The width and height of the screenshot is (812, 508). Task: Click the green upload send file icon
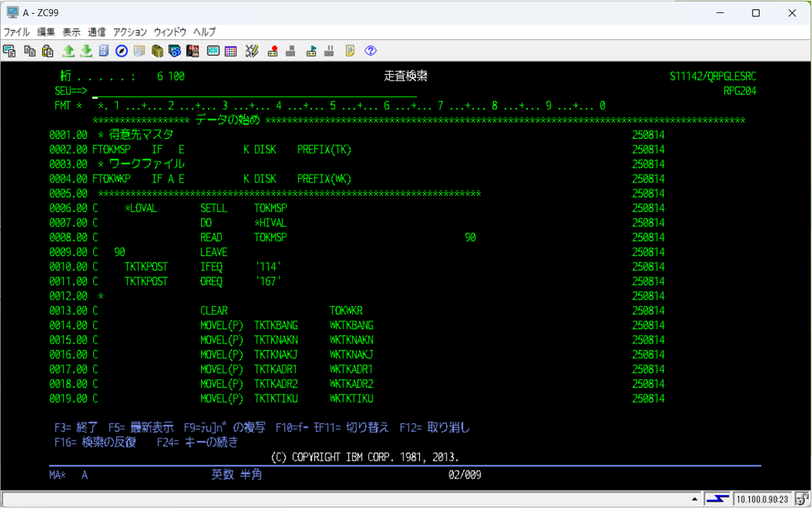[68, 51]
